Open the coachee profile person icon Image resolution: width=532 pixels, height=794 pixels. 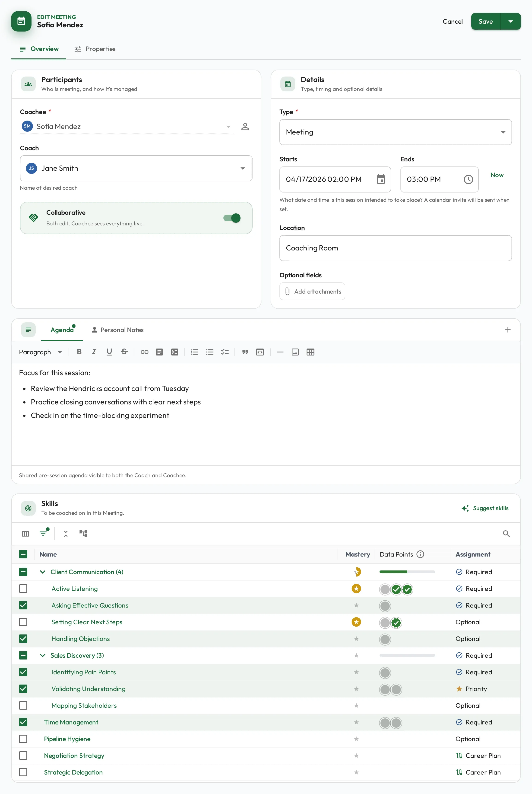point(245,127)
